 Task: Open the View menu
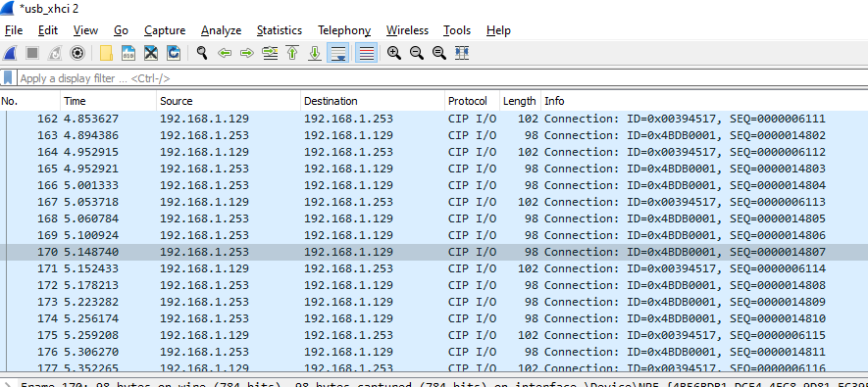pos(85,30)
